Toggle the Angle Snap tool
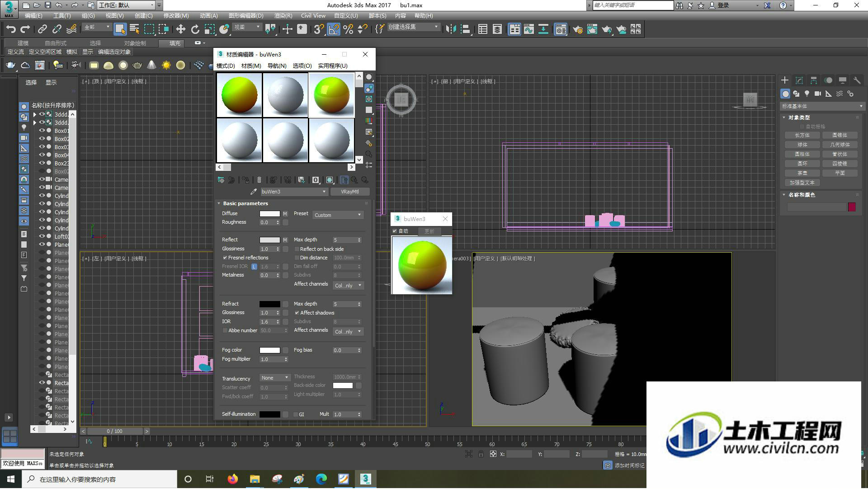868x489 pixels. click(x=334, y=29)
